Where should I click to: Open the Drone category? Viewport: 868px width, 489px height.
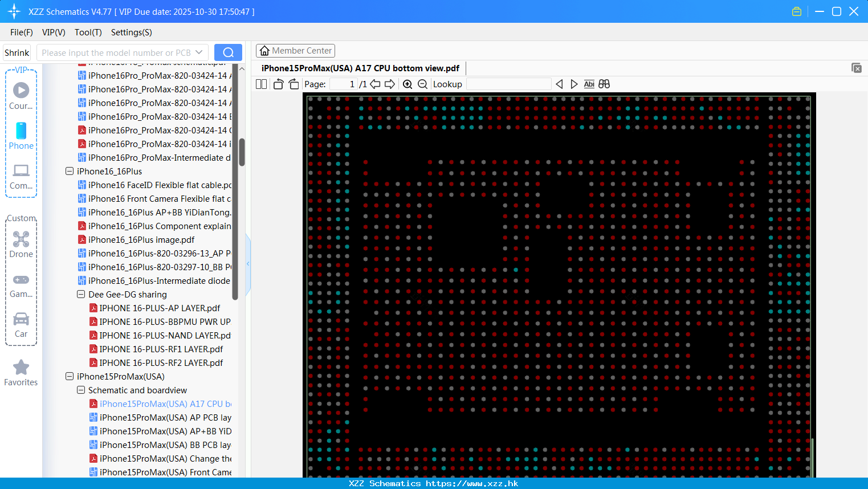[x=21, y=244]
